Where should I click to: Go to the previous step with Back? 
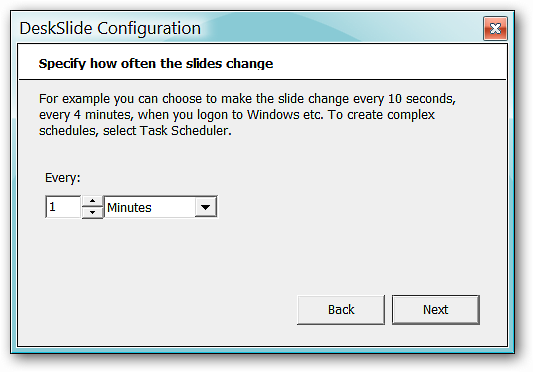tap(341, 310)
